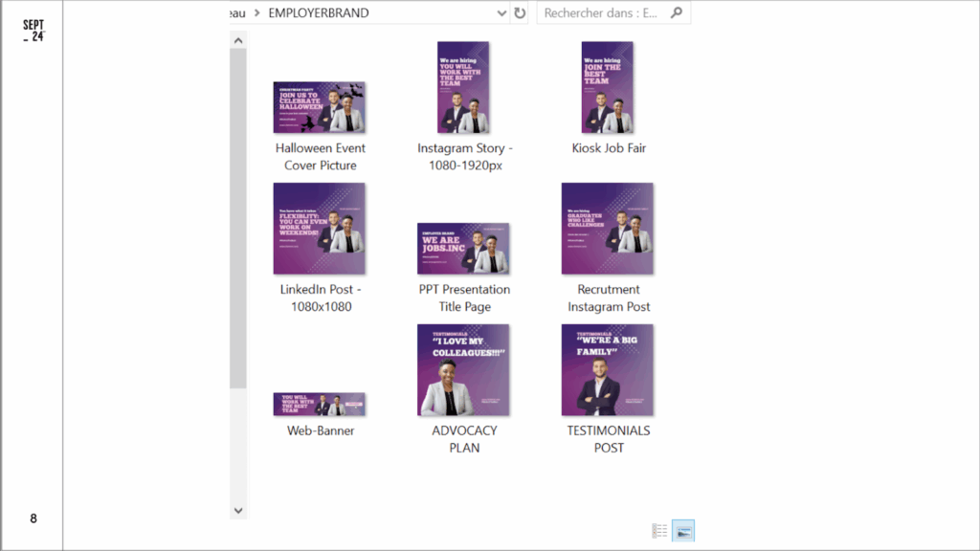This screenshot has height=551, width=980.
Task: Switch to details list view
Action: coord(659,530)
